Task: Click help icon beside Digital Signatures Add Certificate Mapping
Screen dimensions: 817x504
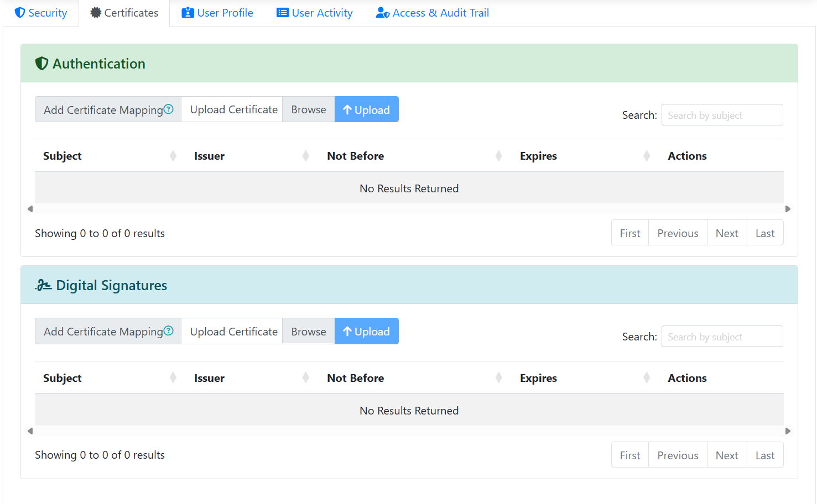Action: (169, 331)
